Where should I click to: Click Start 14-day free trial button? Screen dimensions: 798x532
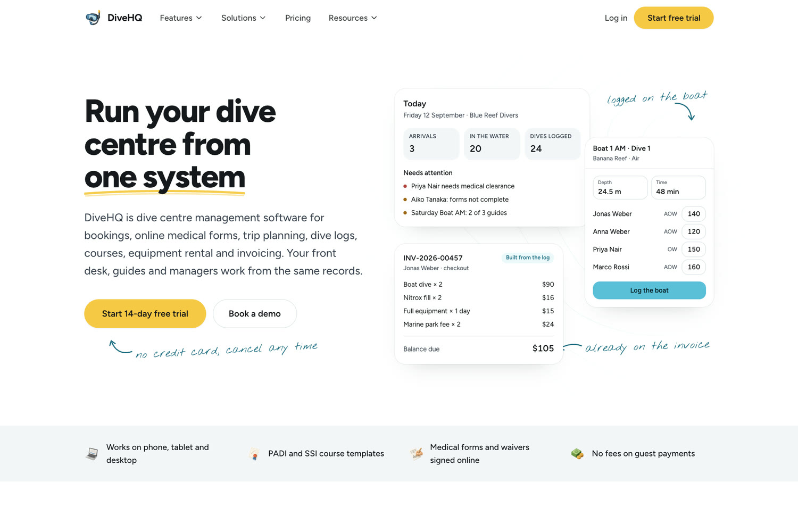coord(145,314)
